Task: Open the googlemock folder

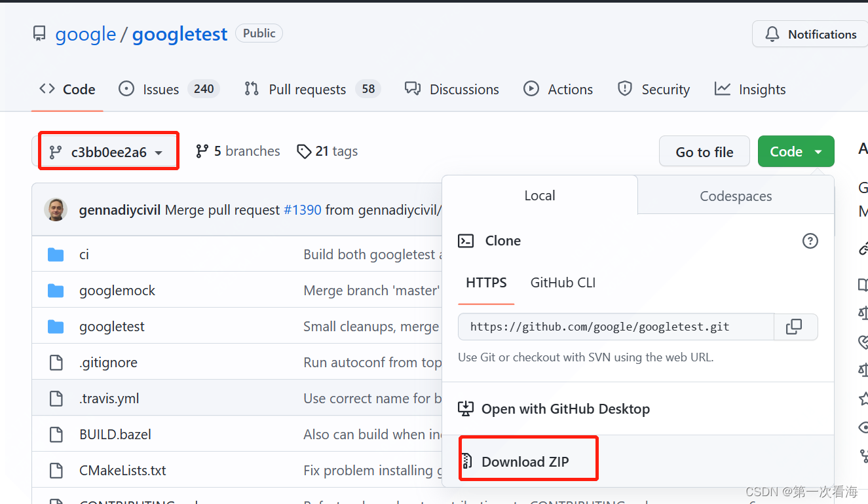Action: tap(117, 290)
